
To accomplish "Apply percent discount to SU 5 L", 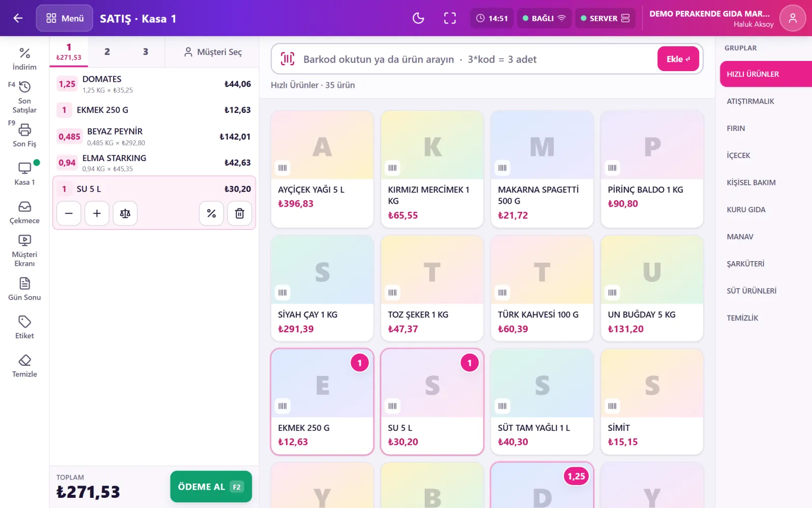I will [x=212, y=213].
